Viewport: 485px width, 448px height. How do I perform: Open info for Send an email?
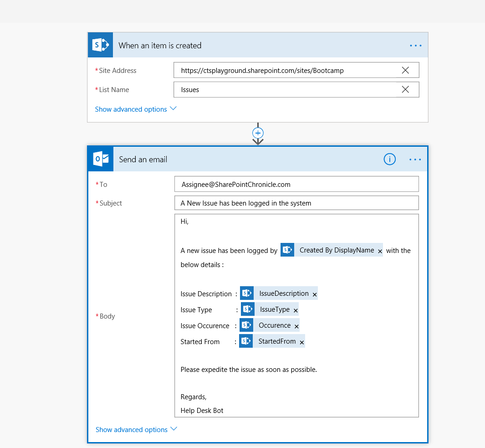pos(389,159)
